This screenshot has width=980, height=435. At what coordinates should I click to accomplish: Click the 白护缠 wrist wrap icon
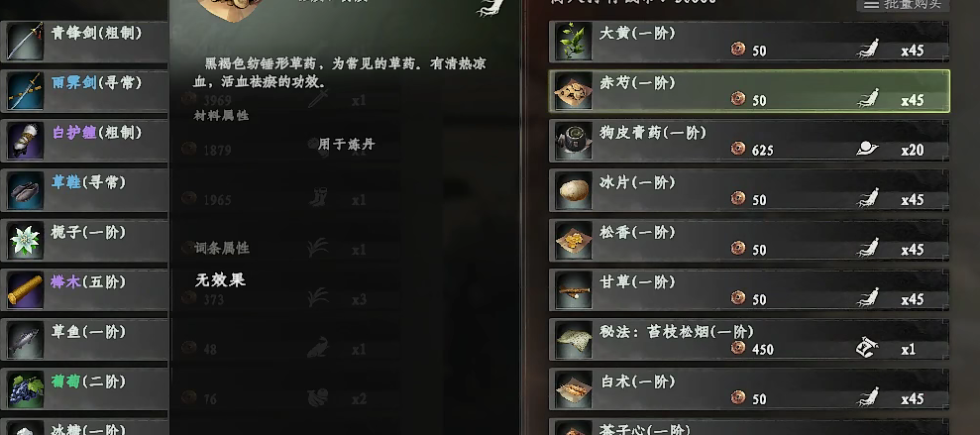click(26, 142)
